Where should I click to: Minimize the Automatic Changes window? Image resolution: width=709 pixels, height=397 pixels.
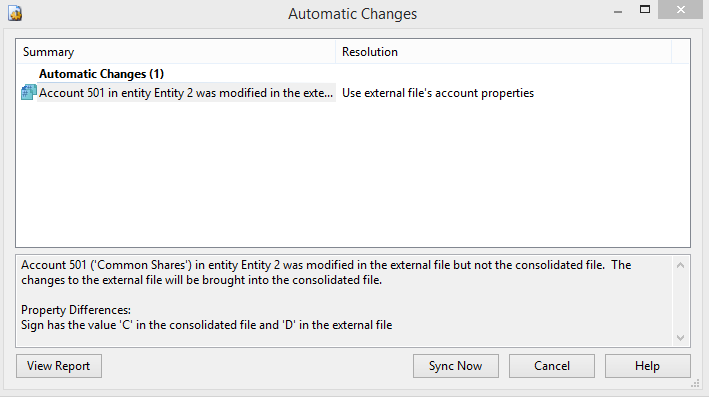coord(618,10)
